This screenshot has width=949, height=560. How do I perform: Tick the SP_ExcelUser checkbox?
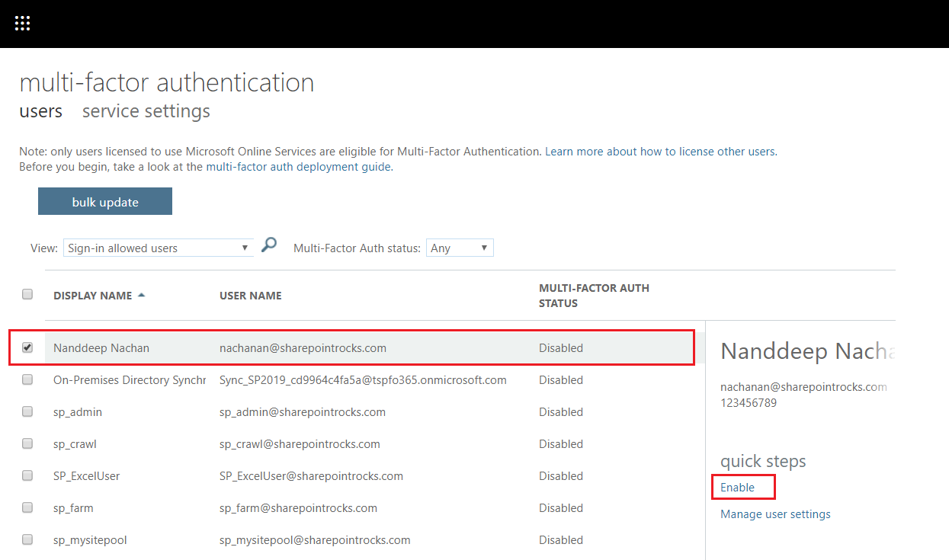27,475
